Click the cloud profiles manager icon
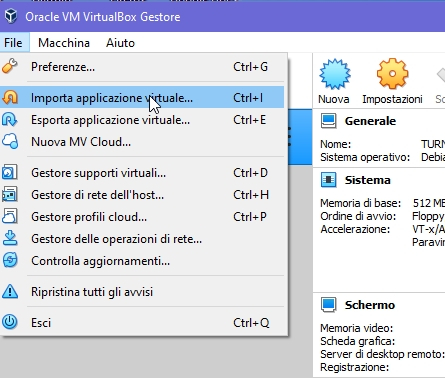The image size is (445, 378). click(x=10, y=216)
